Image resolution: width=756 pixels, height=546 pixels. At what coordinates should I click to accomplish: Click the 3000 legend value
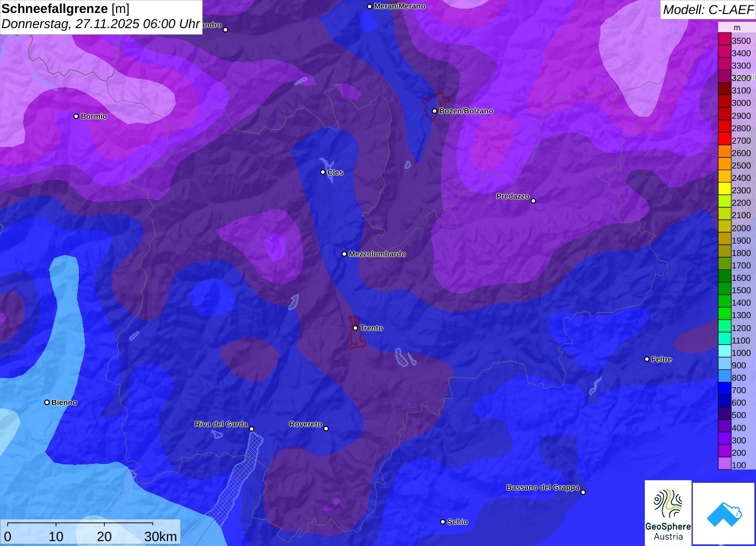click(x=741, y=103)
